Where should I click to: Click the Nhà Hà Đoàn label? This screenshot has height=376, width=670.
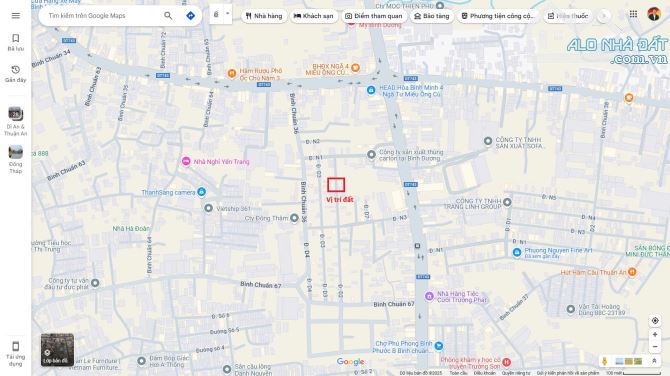[x=131, y=229]
